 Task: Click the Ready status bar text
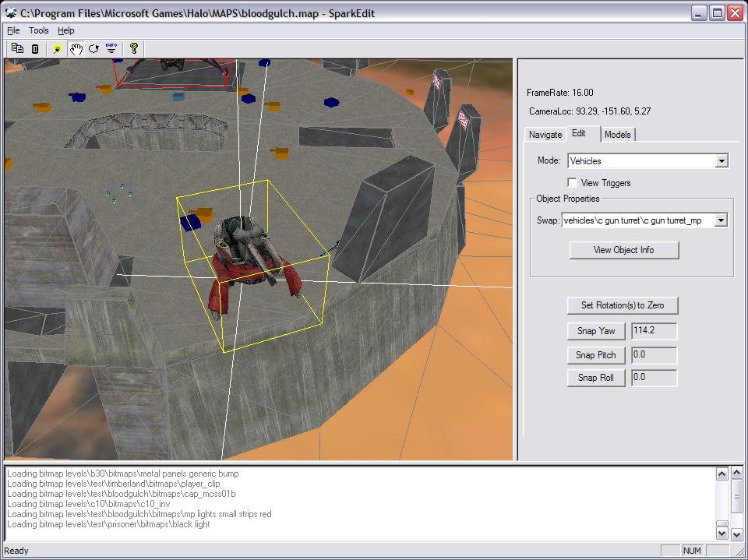pos(16,551)
